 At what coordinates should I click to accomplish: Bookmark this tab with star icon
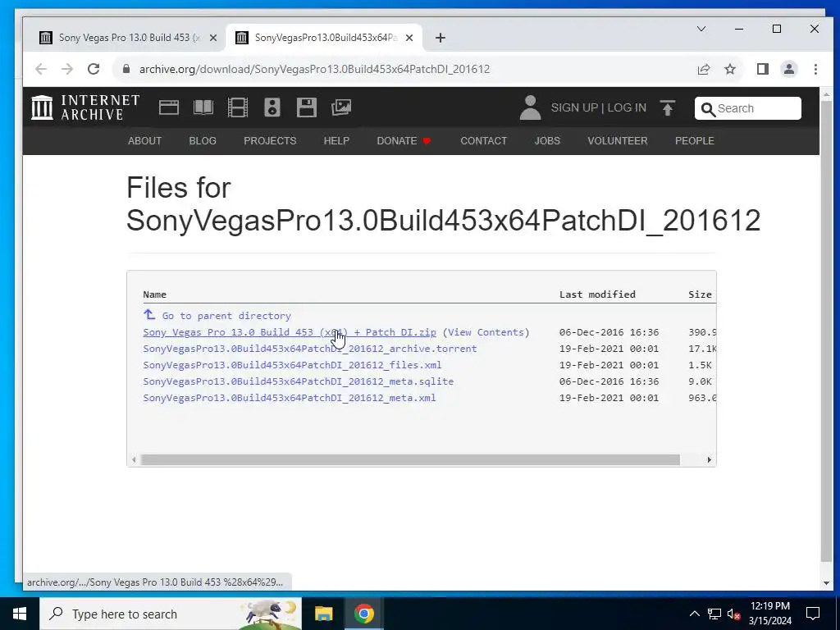coord(729,69)
